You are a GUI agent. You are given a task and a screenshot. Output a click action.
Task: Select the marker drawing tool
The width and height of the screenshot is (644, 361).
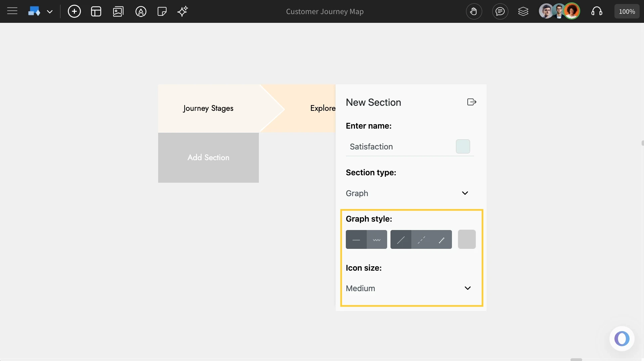pyautogui.click(x=141, y=11)
